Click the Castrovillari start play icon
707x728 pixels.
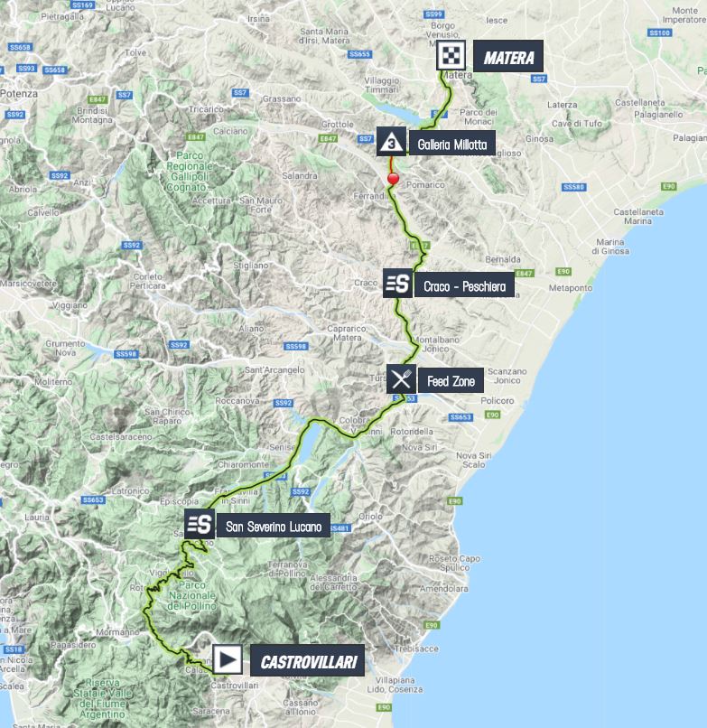point(228,659)
